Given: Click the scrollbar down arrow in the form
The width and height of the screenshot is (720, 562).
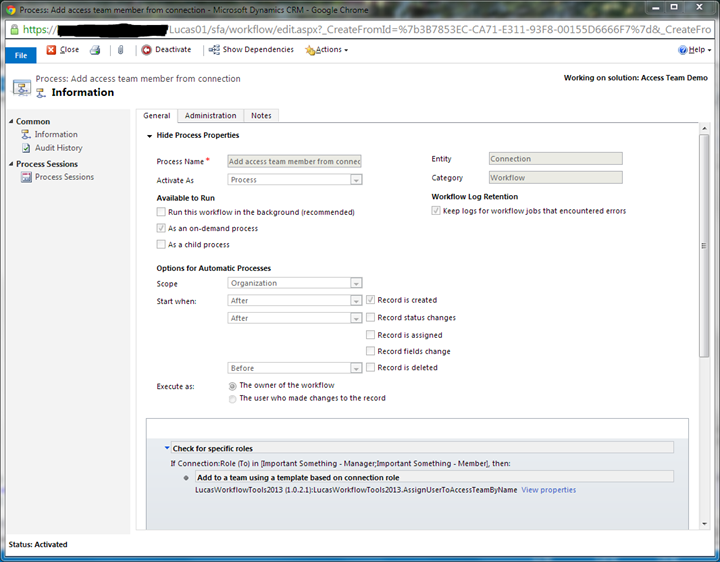Looking at the screenshot, I should pos(704,524).
